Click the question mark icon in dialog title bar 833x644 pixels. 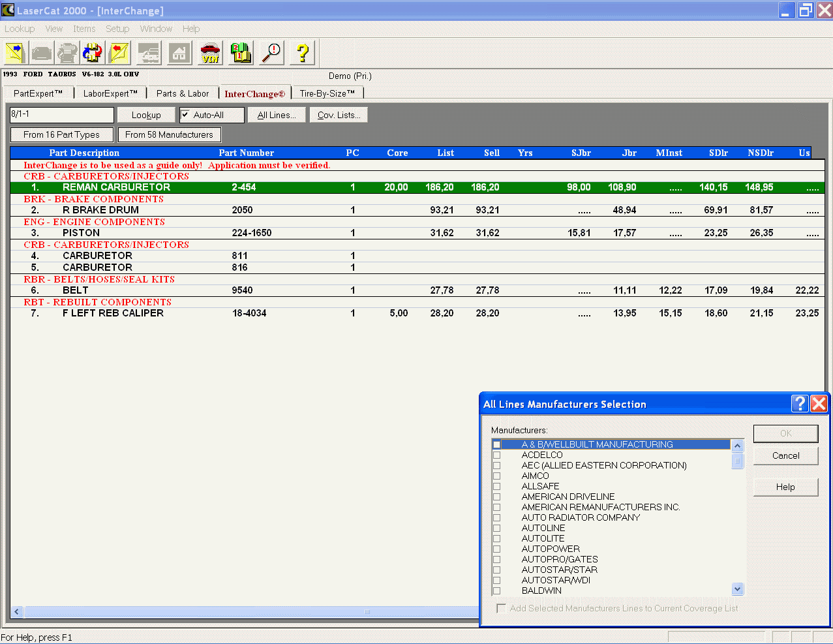(800, 403)
